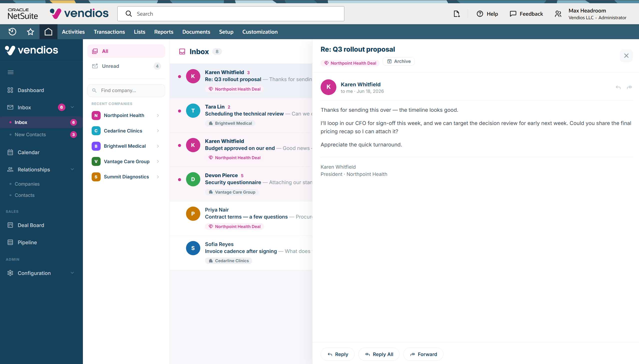The image size is (639, 364).
Task: Click the Summit Diagnostics S company icon
Action: (x=96, y=177)
